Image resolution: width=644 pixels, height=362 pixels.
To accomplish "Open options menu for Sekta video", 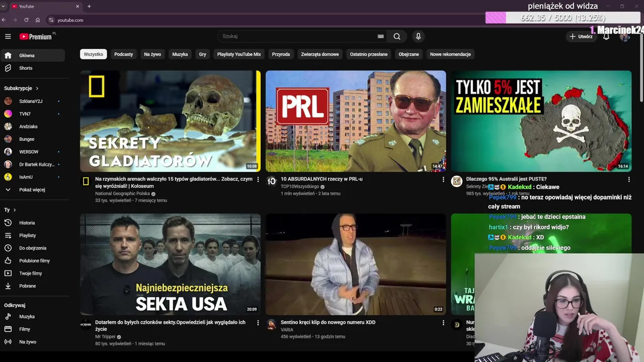I will point(258,323).
